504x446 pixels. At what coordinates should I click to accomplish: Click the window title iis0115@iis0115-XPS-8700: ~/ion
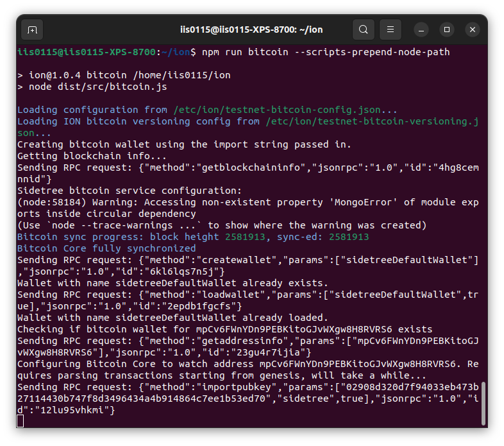pyautogui.click(x=251, y=30)
